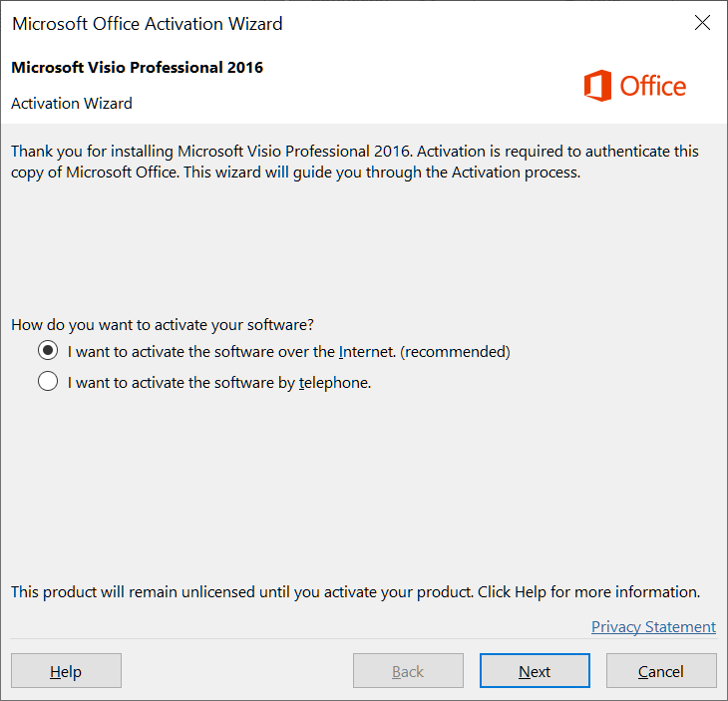Click the horizontal separator line above the buttons
This screenshot has width=728, height=701.
click(x=364, y=639)
